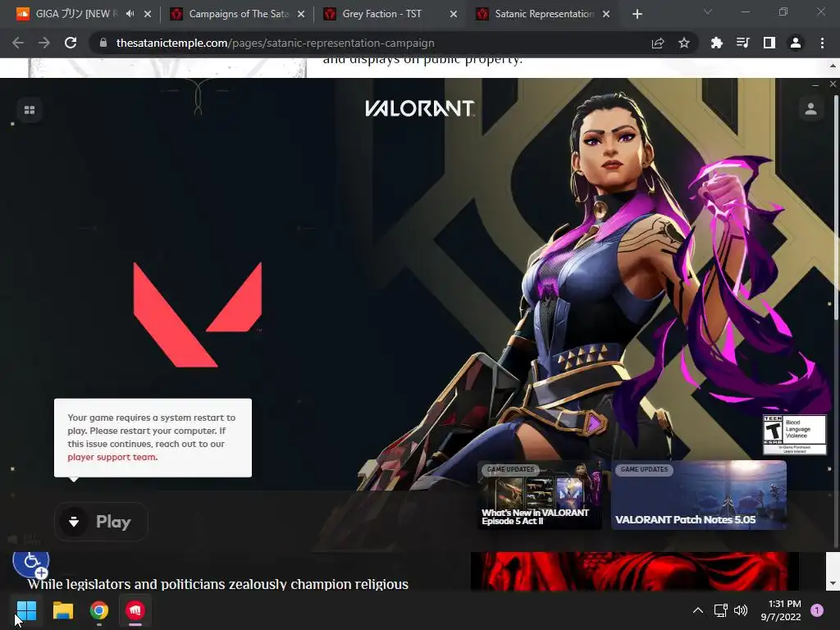
Task: Open network status tray icon
Action: (720, 610)
